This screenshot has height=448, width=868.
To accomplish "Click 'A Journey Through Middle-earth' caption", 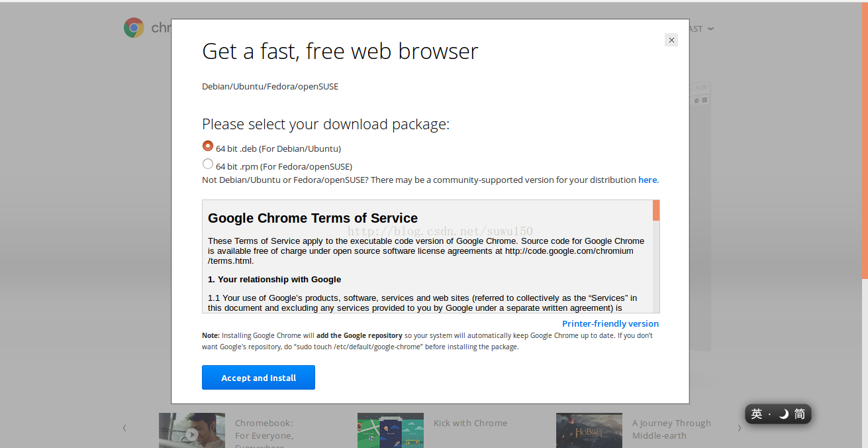I will pyautogui.click(x=671, y=429).
